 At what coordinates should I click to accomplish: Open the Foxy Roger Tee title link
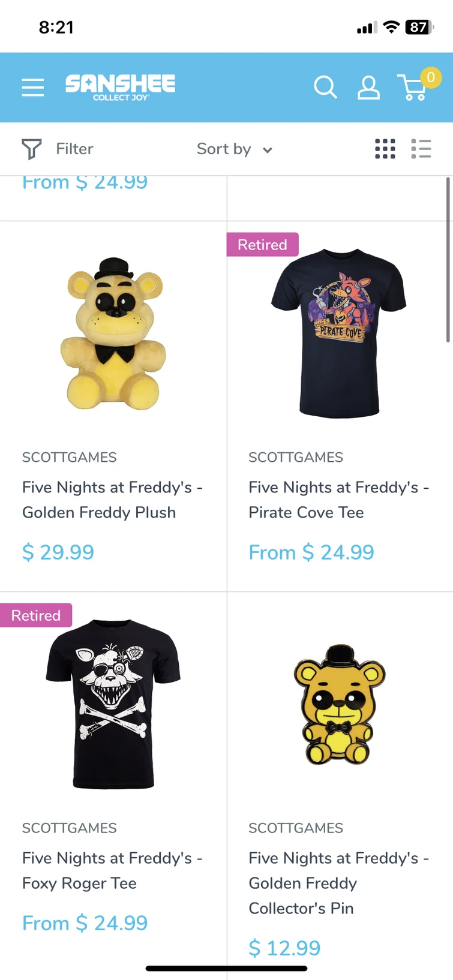(x=112, y=870)
